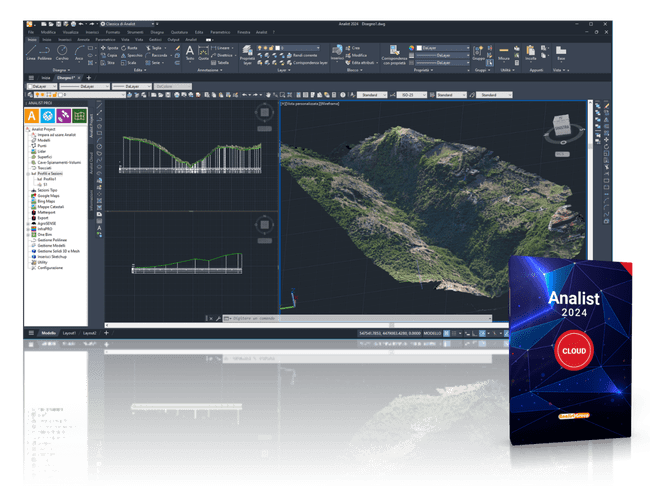This screenshot has height=486, width=650.
Task: Open the orange Analist A panel icon
Action: pos(32,116)
